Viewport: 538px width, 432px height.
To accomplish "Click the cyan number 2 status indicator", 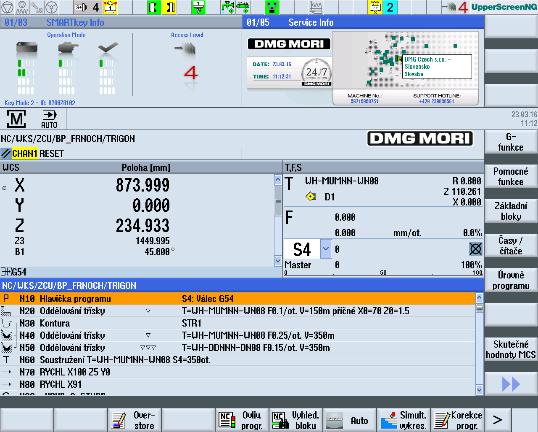I will [x=390, y=7].
